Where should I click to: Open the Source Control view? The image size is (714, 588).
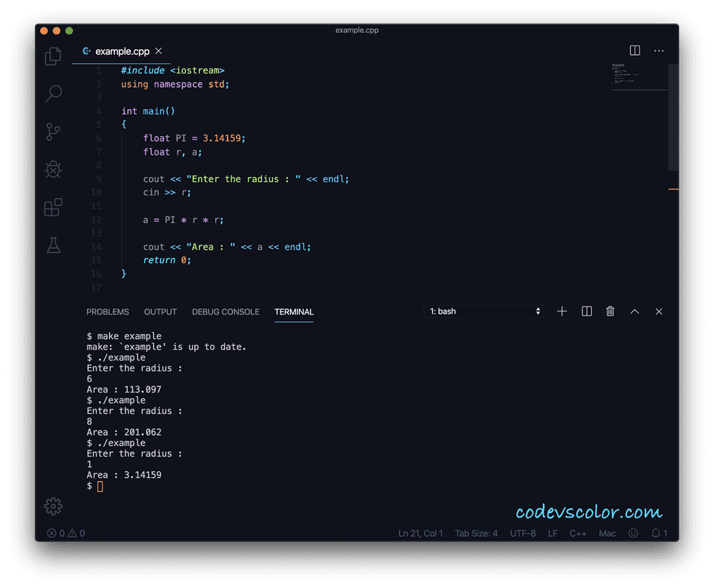click(52, 132)
